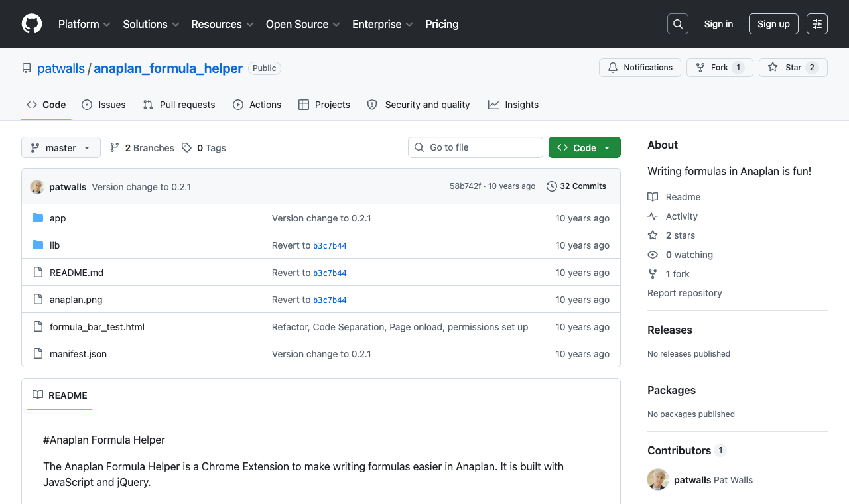
Task: Expand the Platform menu
Action: [x=84, y=24]
